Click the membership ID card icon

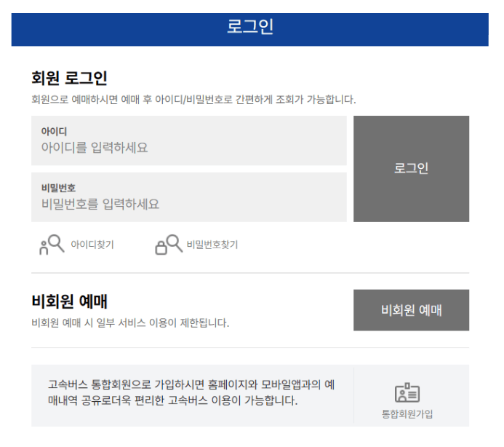click(x=407, y=392)
